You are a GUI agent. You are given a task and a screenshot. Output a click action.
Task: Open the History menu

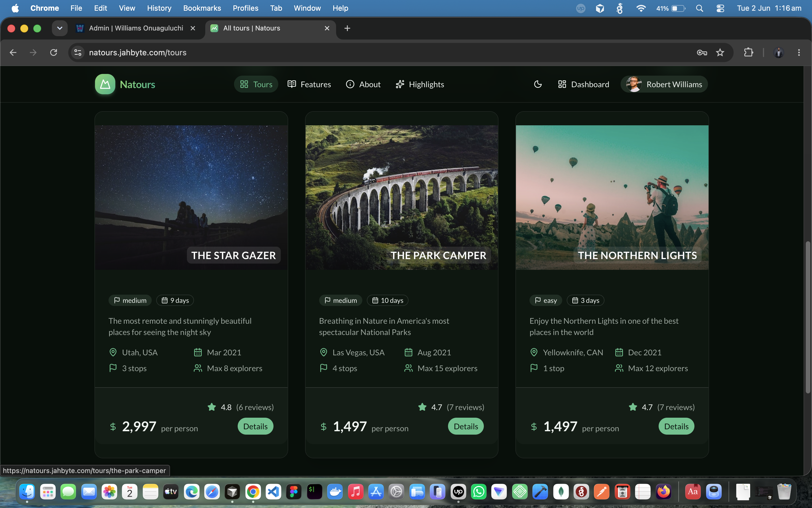coord(159,8)
